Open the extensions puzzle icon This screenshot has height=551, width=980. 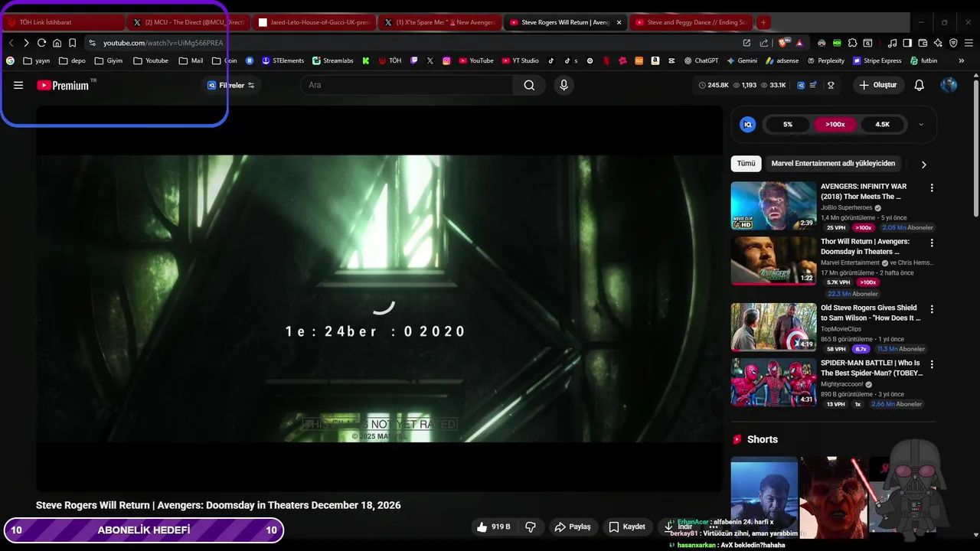(852, 43)
